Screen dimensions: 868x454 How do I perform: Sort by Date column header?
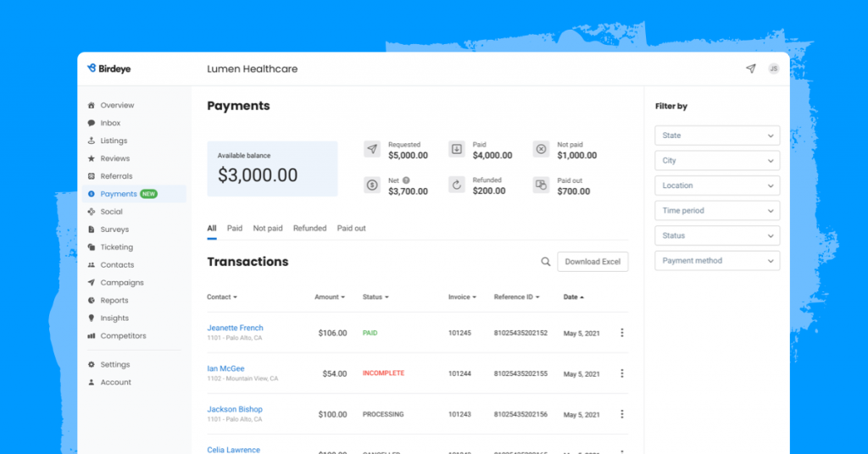[x=574, y=297]
